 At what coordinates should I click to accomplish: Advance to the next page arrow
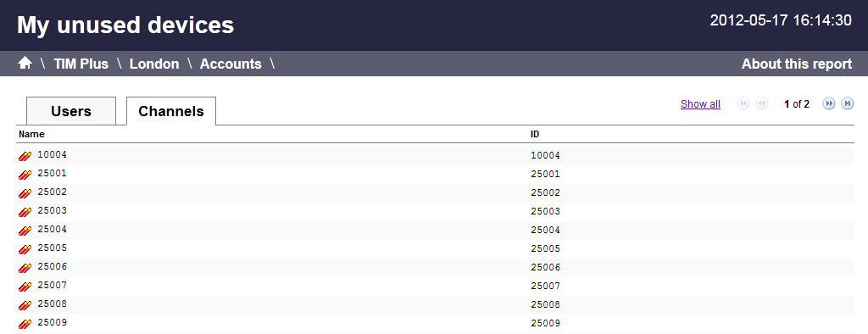coord(829,103)
